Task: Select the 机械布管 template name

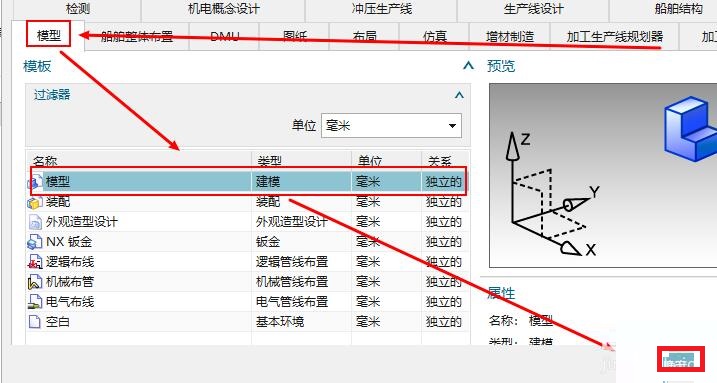Action: [70, 282]
